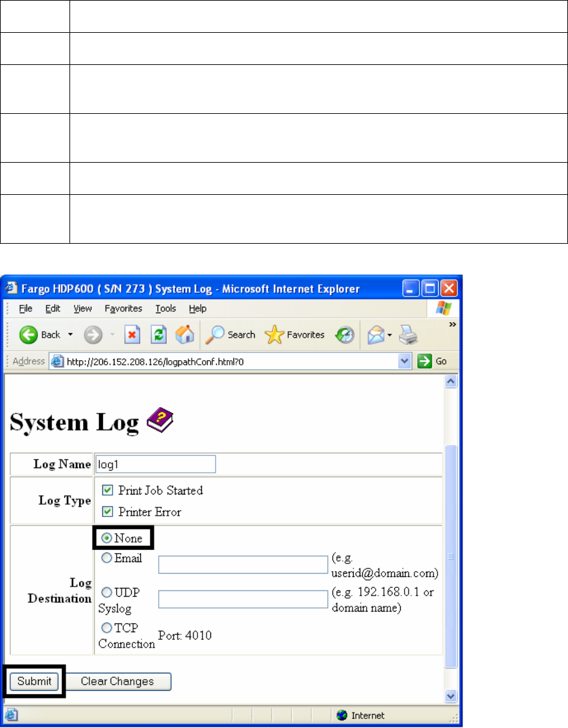Click the 'Port: 4010' text
This screenshot has height=728, width=568.
(x=185, y=635)
